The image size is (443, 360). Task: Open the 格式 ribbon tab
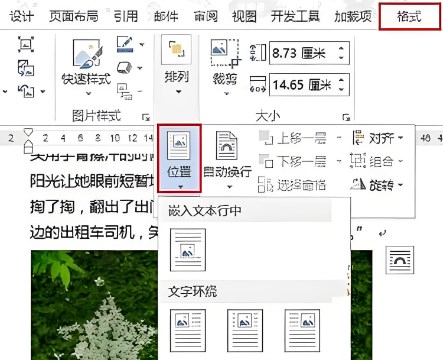[x=409, y=16]
